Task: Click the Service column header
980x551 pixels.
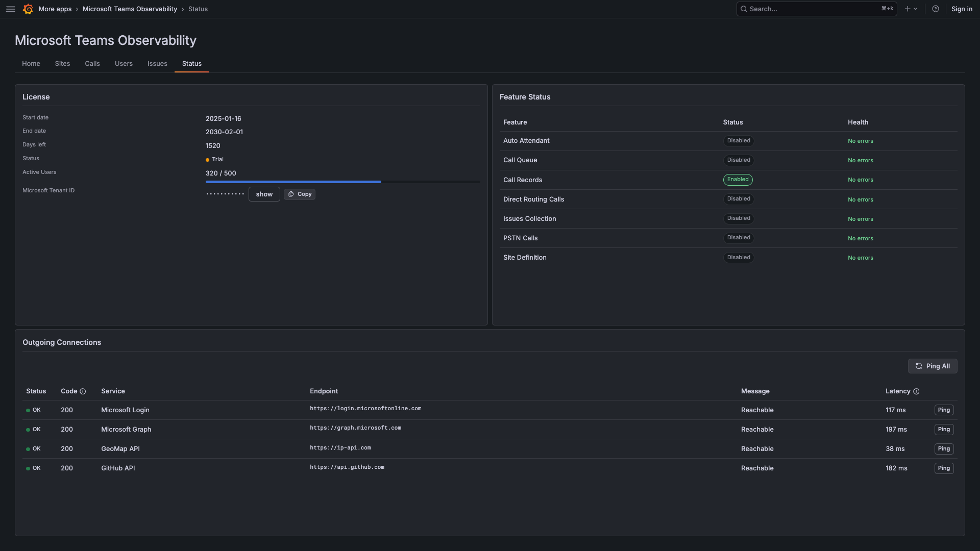Action: pyautogui.click(x=113, y=391)
